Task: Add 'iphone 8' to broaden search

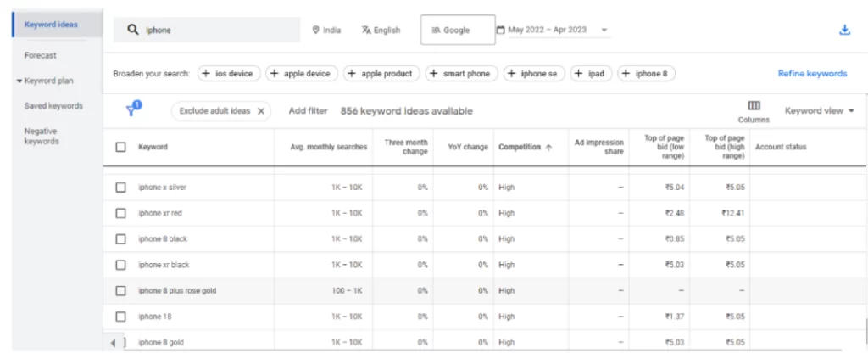Action: 646,74
